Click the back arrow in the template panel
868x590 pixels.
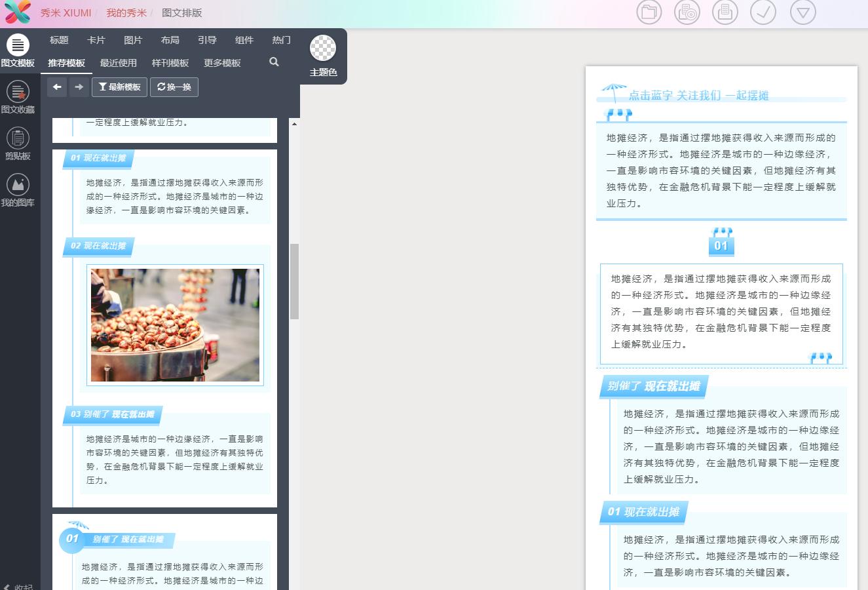57,87
